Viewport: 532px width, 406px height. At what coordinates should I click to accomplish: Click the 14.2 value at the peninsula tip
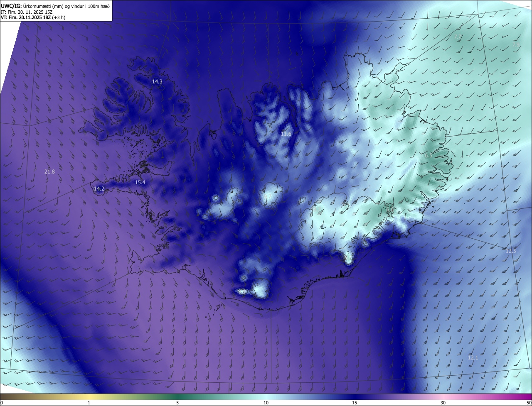point(99,189)
